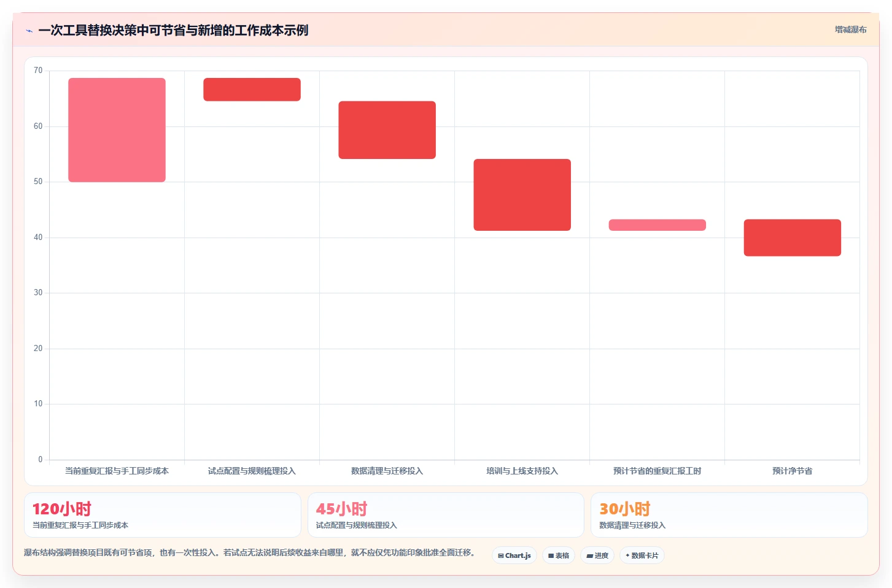The image size is (892, 588).
Task: Click the 表格 chip
Action: 559,555
